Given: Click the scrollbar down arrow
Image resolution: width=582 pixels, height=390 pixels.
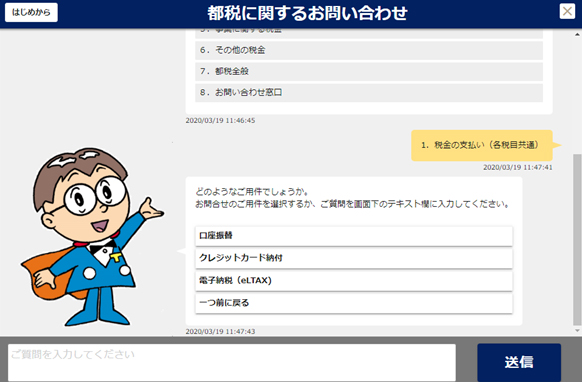Looking at the screenshot, I should [577, 330].
